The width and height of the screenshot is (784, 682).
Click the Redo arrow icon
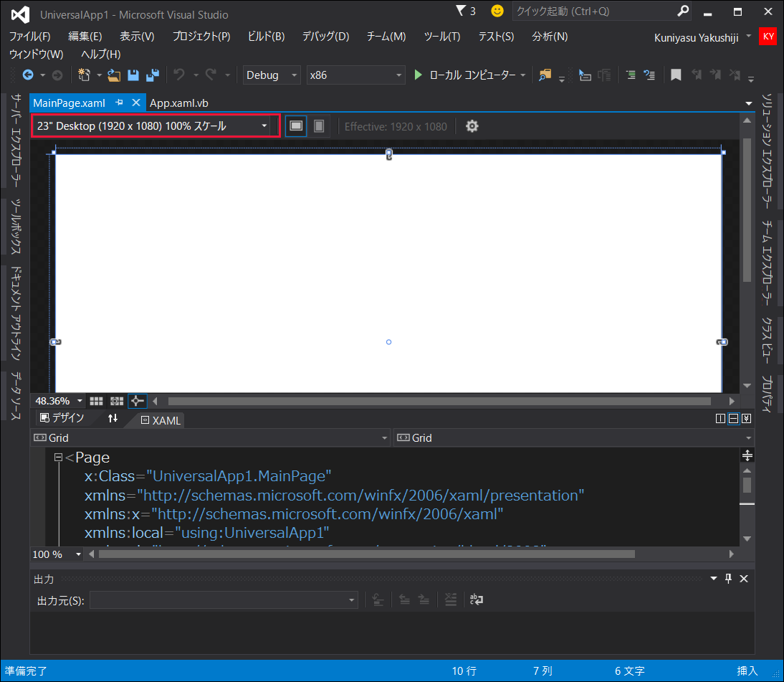[x=211, y=75]
